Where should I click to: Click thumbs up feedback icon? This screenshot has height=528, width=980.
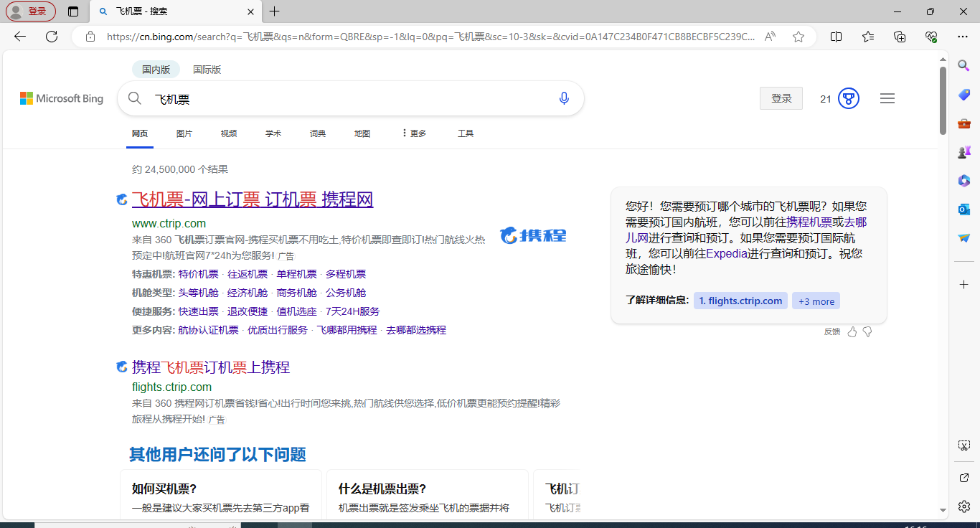[x=852, y=331]
